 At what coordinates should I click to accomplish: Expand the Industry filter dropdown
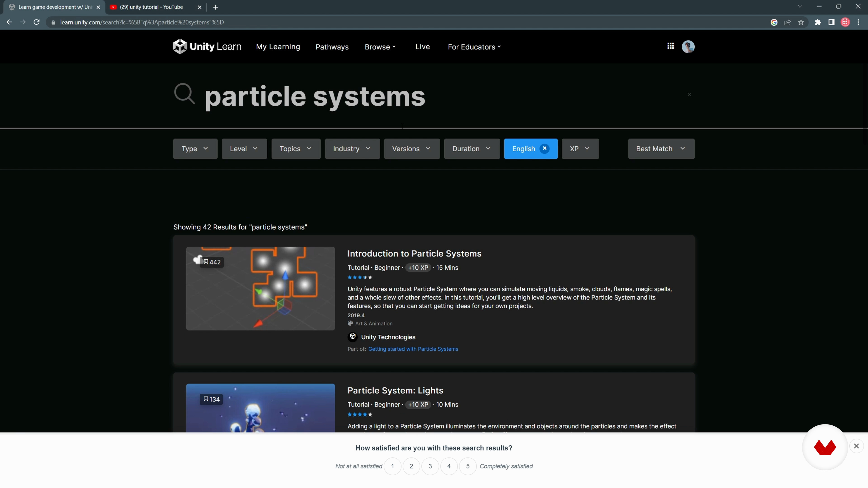click(352, 148)
